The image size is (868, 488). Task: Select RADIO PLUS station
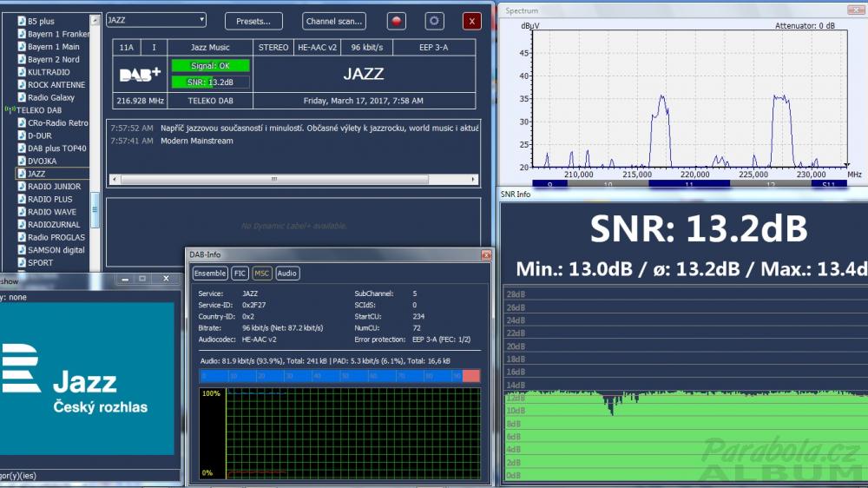[49, 200]
